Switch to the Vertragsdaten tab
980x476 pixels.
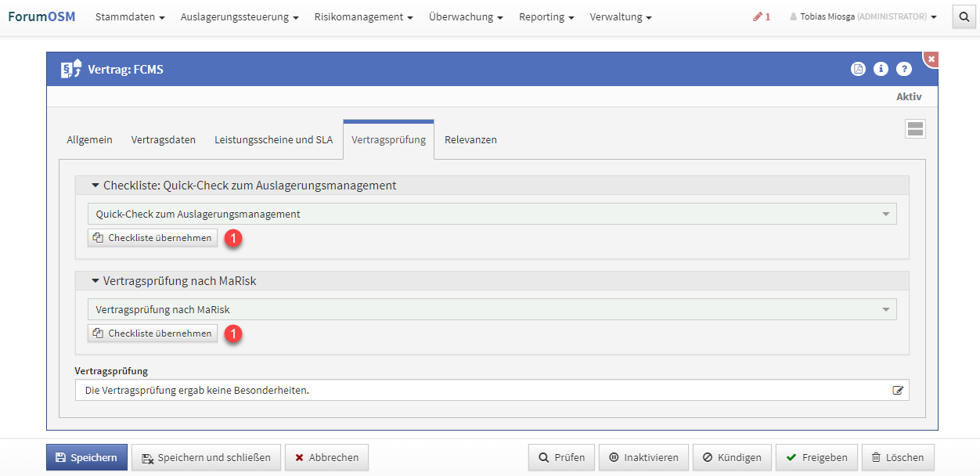164,139
